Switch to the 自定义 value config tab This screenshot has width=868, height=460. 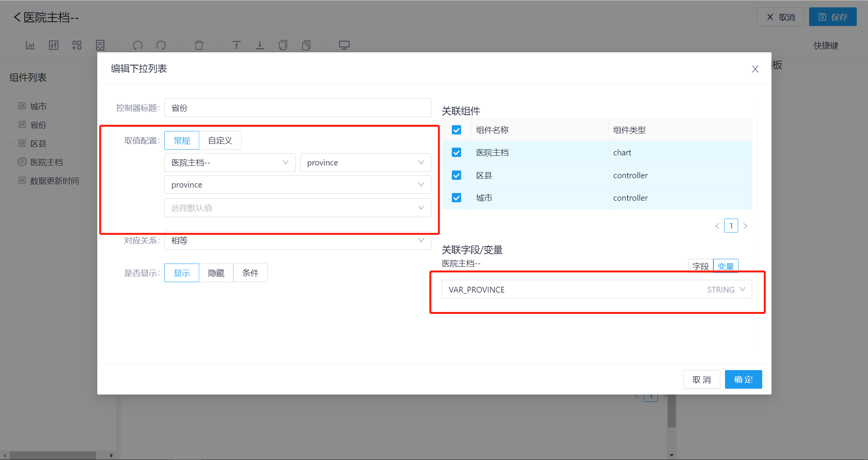point(220,140)
